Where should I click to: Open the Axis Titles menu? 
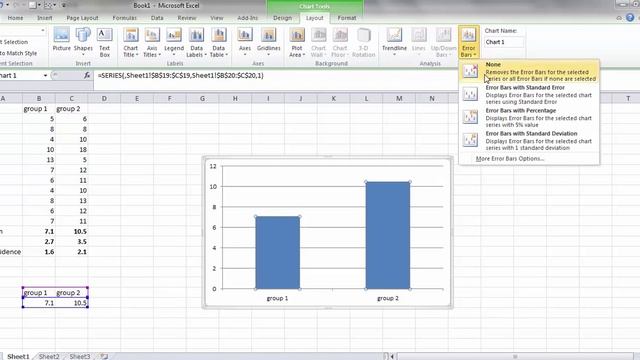click(x=152, y=42)
